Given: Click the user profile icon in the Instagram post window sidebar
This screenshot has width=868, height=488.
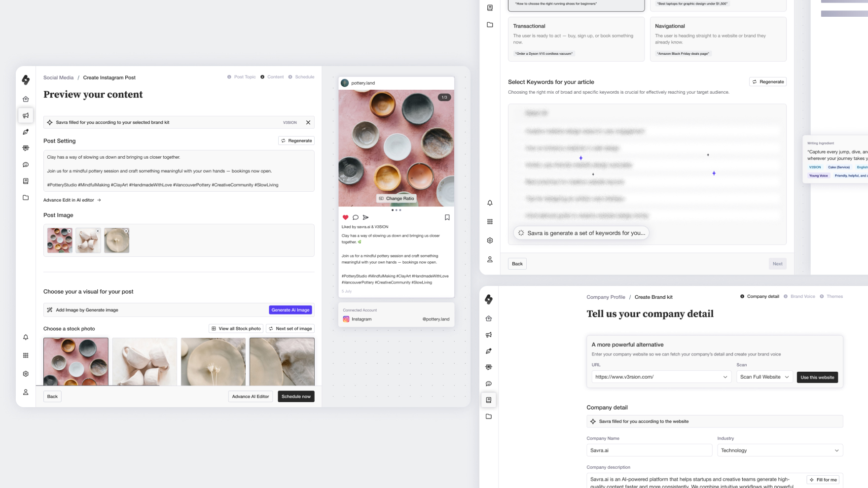Looking at the screenshot, I should coord(26,392).
